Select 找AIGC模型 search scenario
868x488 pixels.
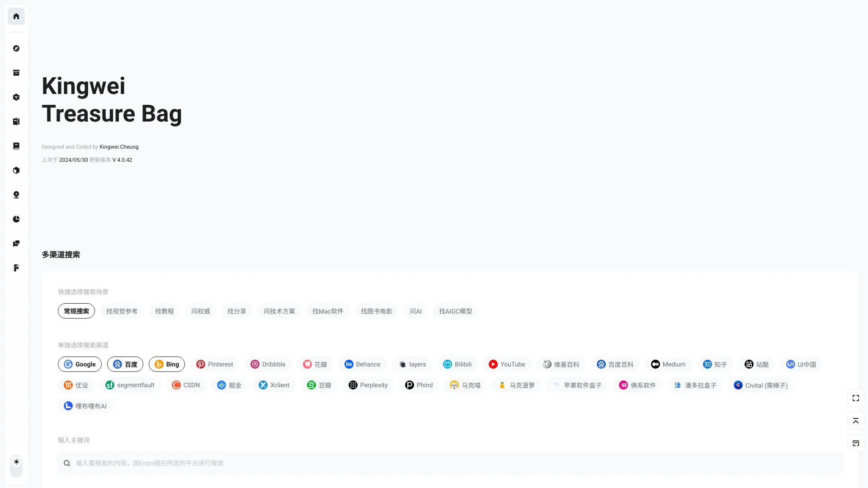tap(455, 310)
